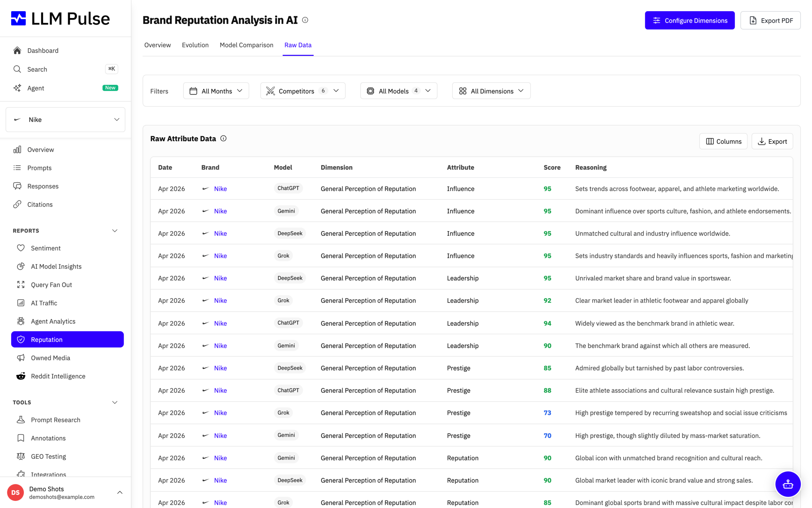Click ChatGPT model tag in Leadership row
This screenshot has width=812, height=508.
pyautogui.click(x=288, y=323)
